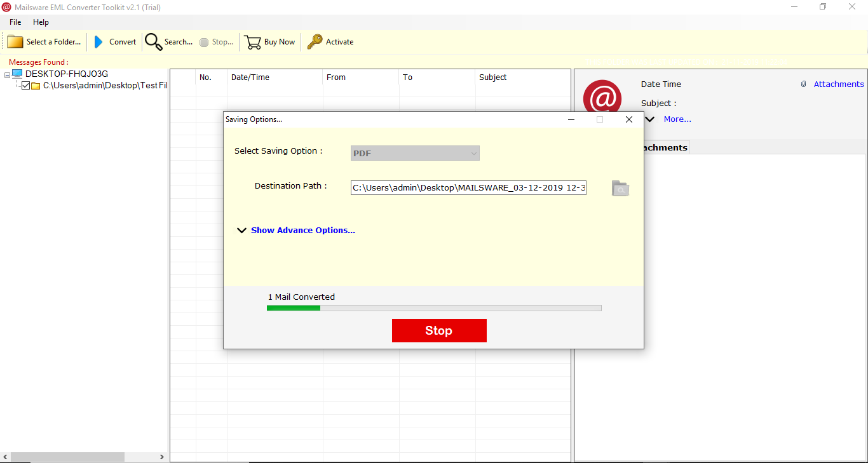Open the Select Saving Option PDF dropdown

(415, 153)
